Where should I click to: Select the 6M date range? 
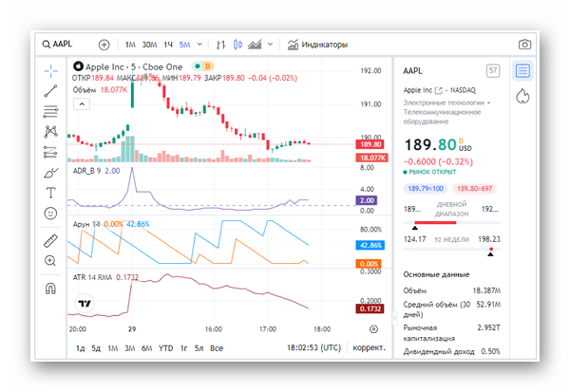pos(146,348)
